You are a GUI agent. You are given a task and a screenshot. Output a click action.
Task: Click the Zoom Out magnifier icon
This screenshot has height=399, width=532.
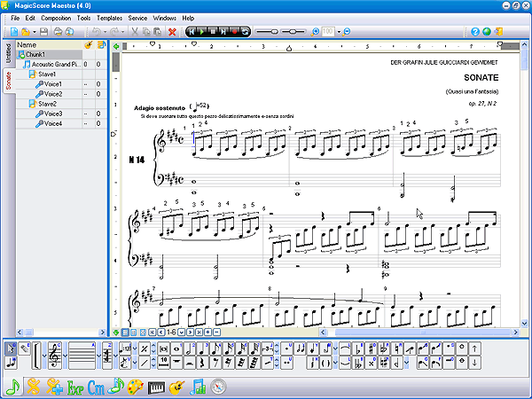click(x=346, y=32)
